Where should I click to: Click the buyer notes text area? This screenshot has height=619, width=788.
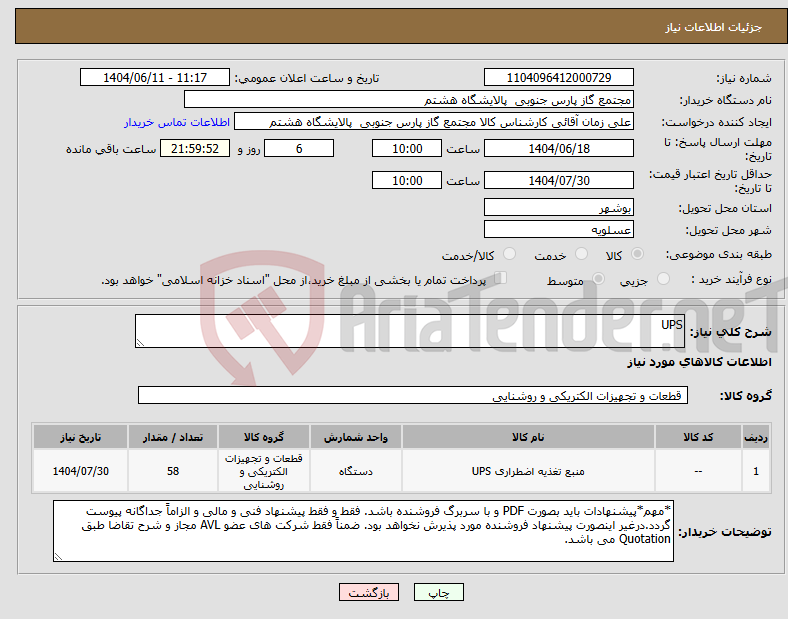[363, 531]
